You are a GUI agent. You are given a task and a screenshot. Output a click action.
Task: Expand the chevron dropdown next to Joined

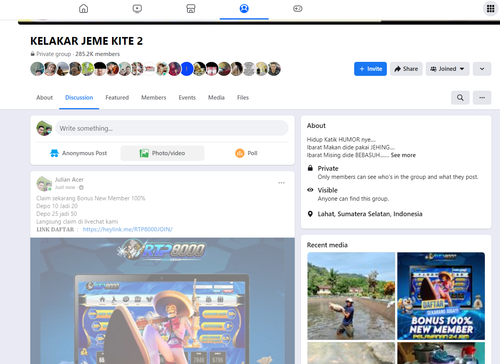click(x=482, y=69)
